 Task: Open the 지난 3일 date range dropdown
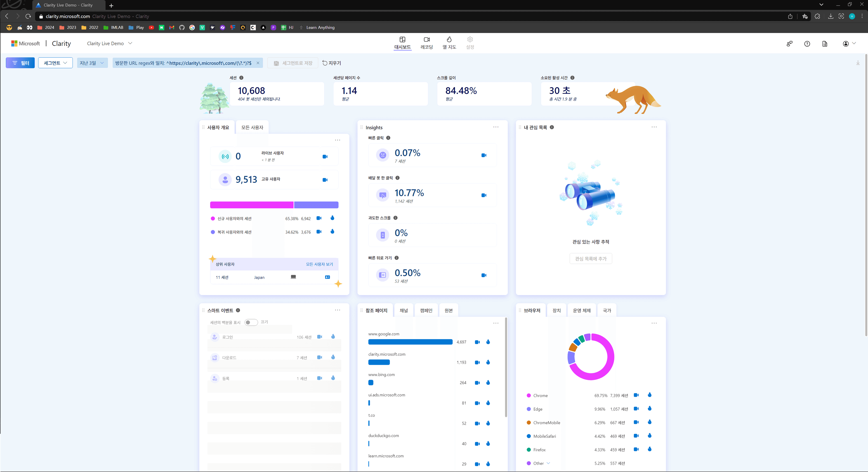point(92,63)
